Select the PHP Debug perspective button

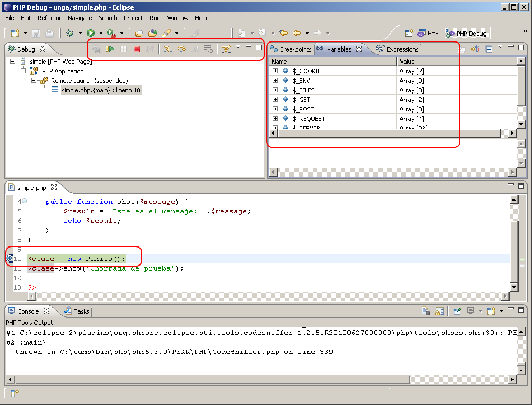[467, 33]
